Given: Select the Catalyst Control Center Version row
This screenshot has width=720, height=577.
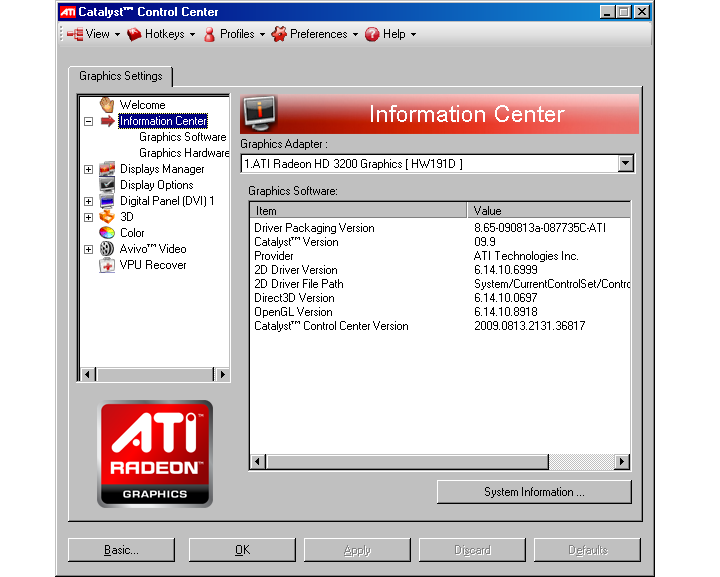Looking at the screenshot, I should click(x=440, y=326).
